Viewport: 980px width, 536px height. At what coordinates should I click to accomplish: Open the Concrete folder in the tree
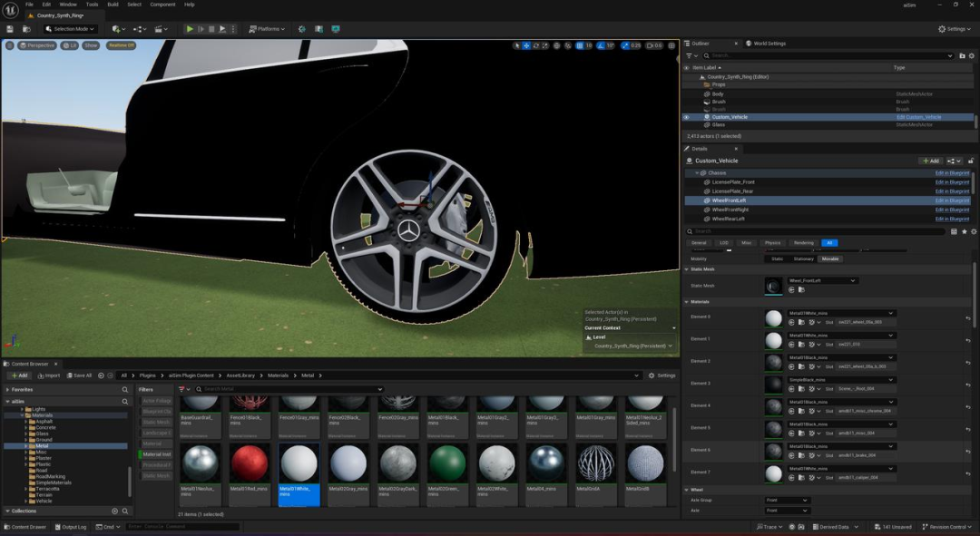click(45, 427)
